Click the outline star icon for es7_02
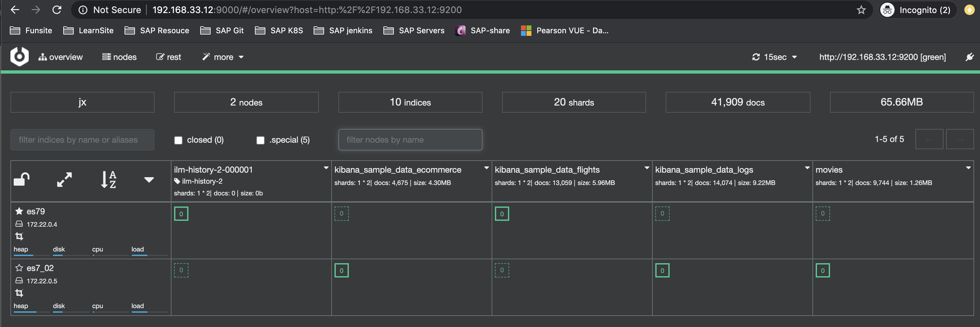The height and width of the screenshot is (327, 980). pyautogui.click(x=19, y=268)
